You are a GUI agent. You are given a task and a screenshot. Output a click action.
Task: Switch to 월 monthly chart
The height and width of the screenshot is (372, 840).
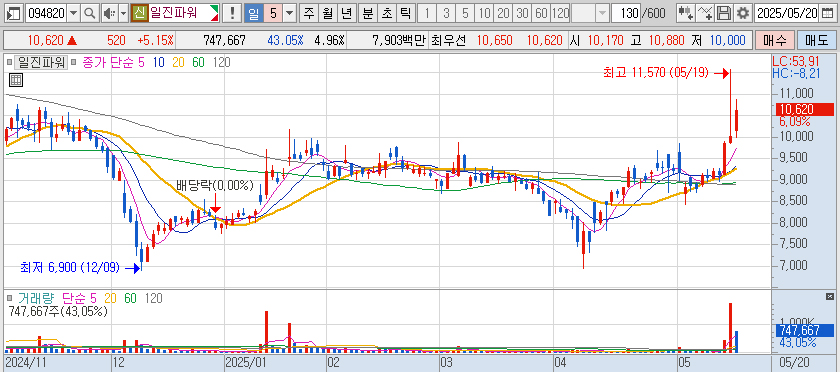tap(327, 13)
